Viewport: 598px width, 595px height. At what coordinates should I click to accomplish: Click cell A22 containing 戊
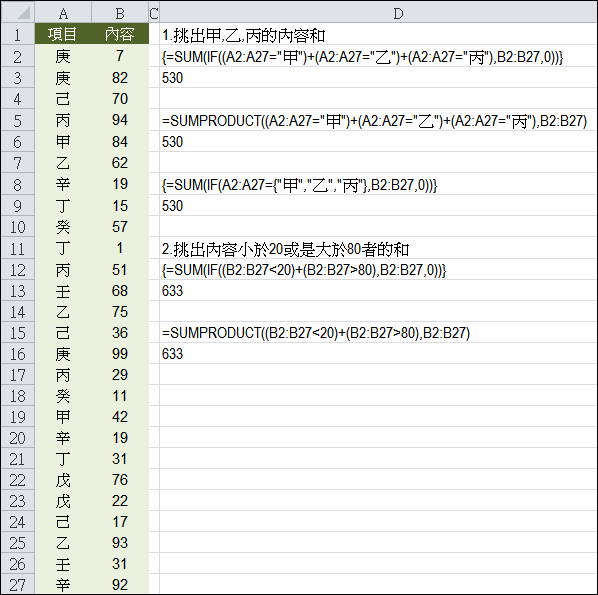[63, 479]
